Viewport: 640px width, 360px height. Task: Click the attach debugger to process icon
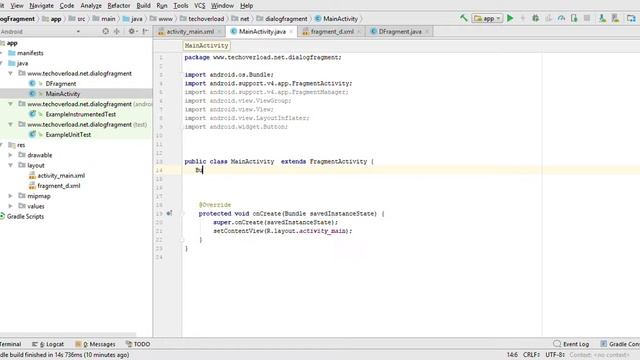pos(574,18)
